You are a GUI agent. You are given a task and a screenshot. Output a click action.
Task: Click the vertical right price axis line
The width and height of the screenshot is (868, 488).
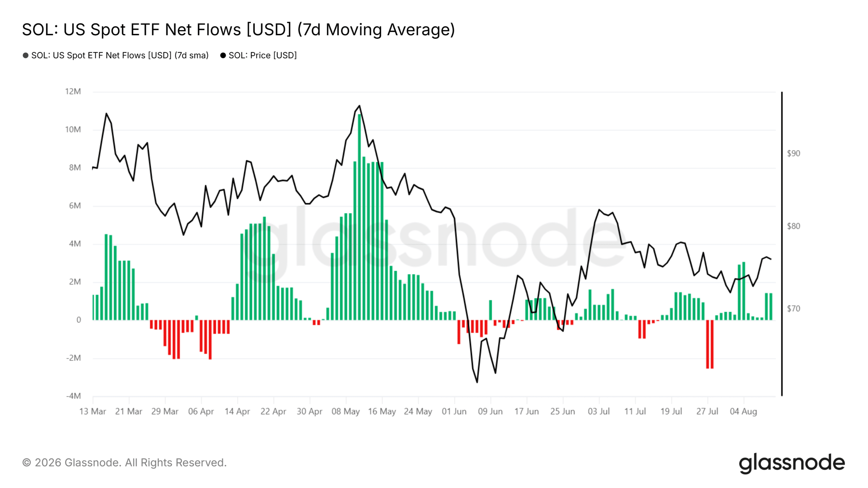click(782, 244)
